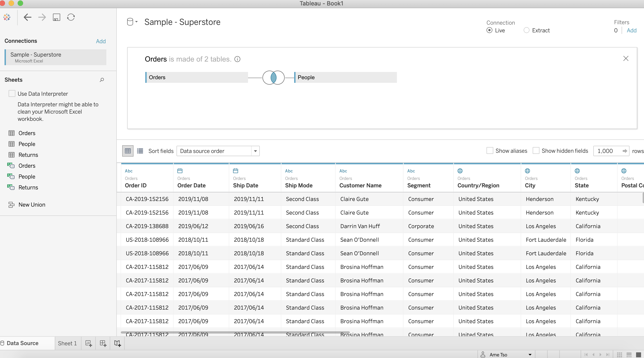
Task: Click the New Dashboard icon
Action: [103, 343]
